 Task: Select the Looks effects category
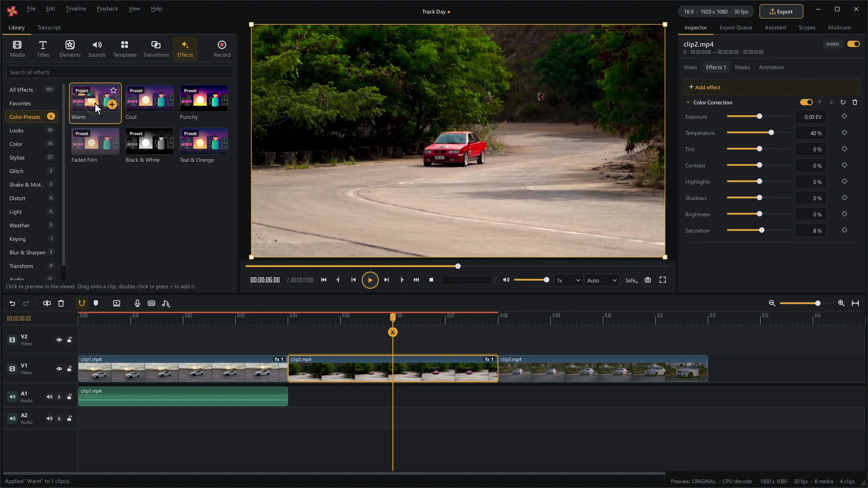[x=32, y=130]
